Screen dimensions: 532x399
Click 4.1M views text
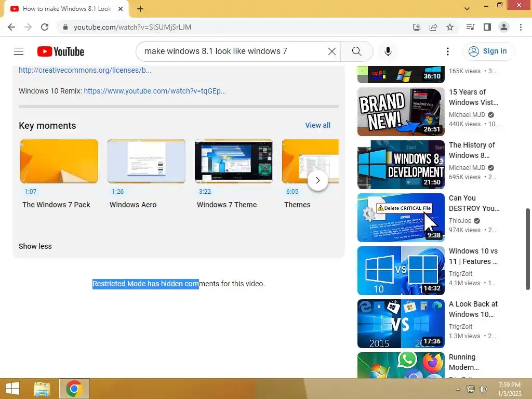pos(464,283)
